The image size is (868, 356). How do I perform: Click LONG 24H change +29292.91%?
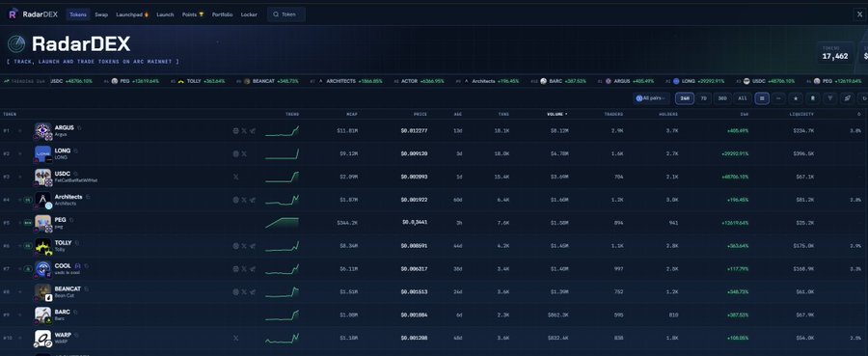tap(734, 153)
